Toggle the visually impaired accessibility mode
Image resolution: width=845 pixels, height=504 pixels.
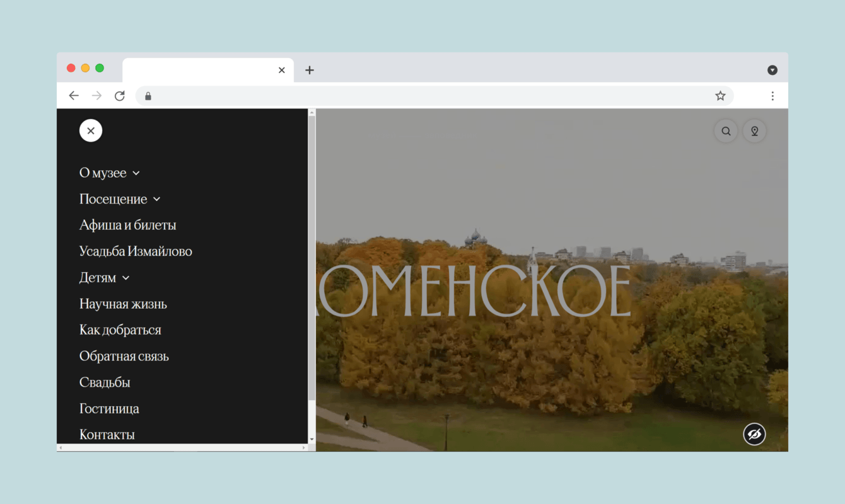pyautogui.click(x=754, y=434)
